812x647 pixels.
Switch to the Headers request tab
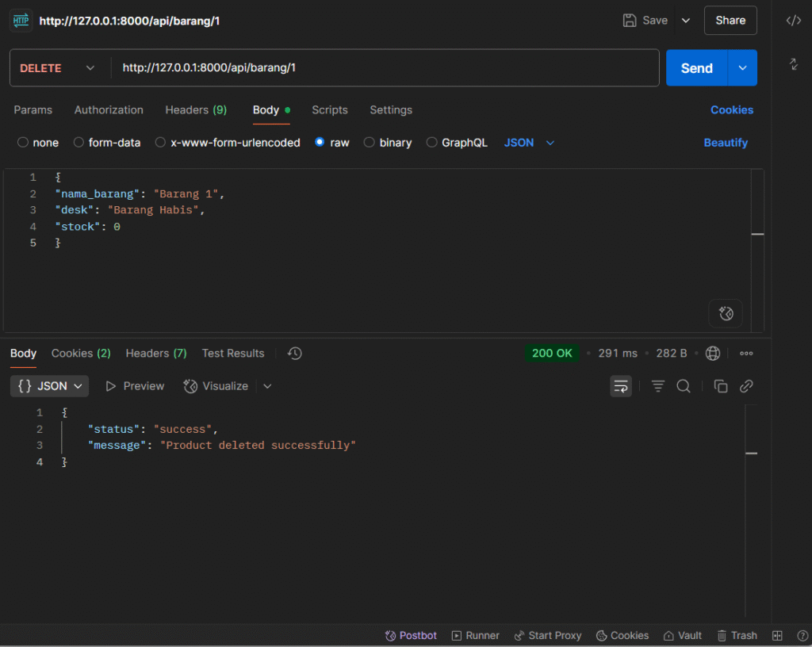click(196, 110)
